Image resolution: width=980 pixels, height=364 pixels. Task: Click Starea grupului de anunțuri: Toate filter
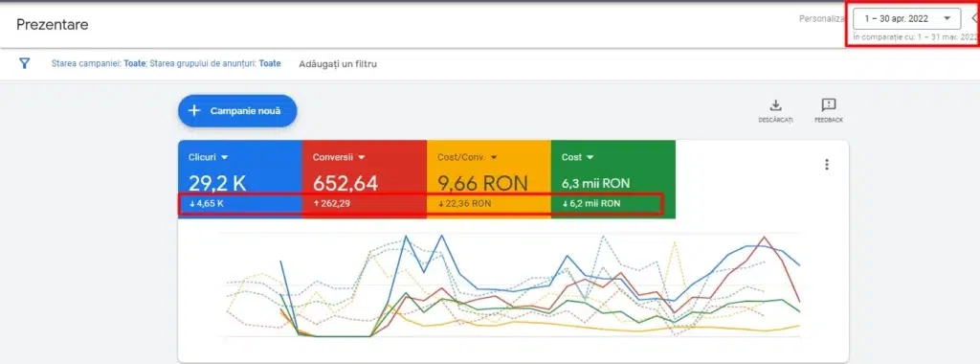tap(214, 63)
